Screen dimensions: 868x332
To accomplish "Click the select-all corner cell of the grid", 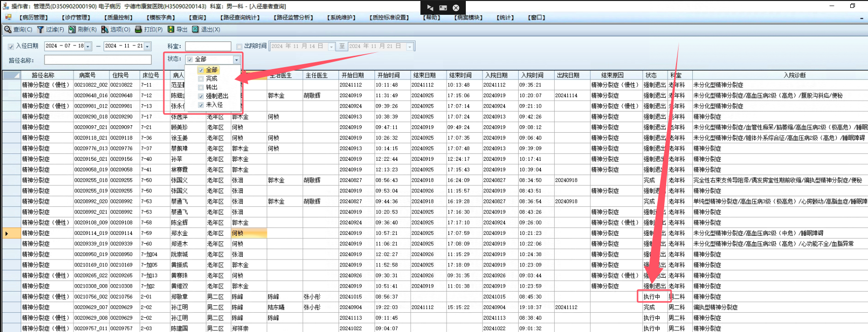I will pyautogui.click(x=11, y=75).
